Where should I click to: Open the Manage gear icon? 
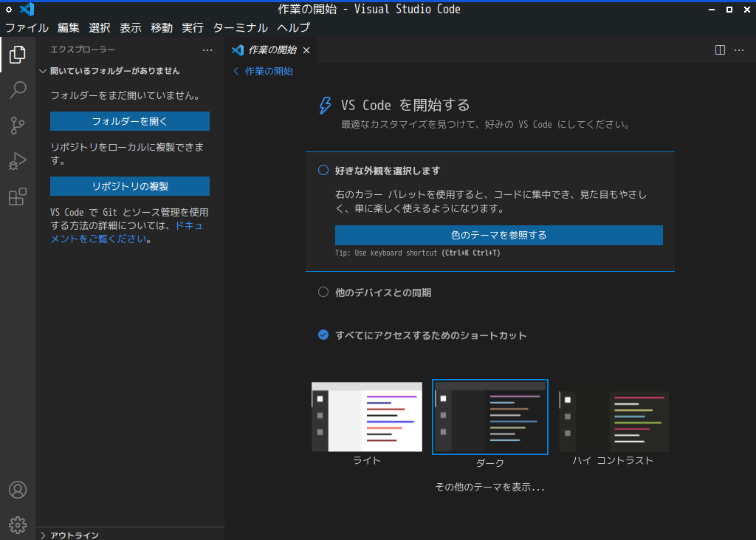point(18,525)
